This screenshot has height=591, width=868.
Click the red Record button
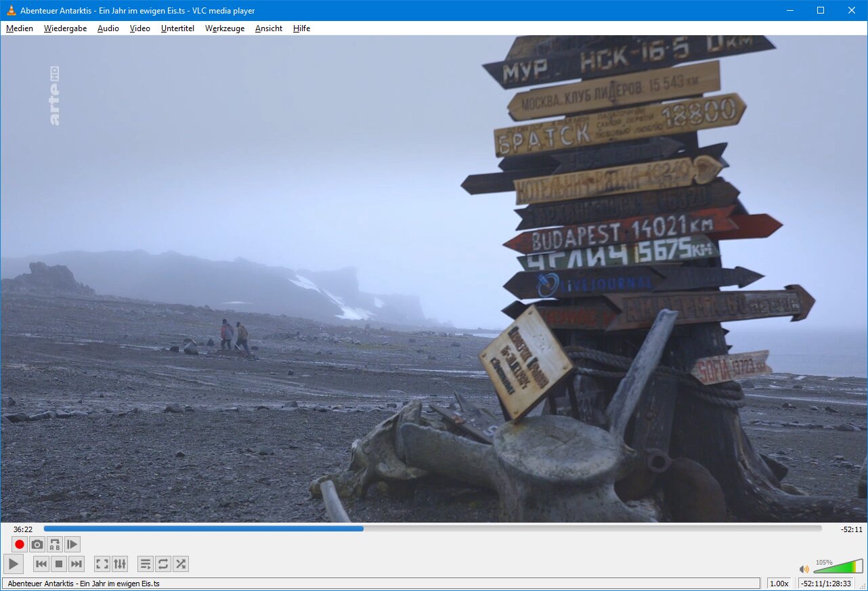click(20, 544)
